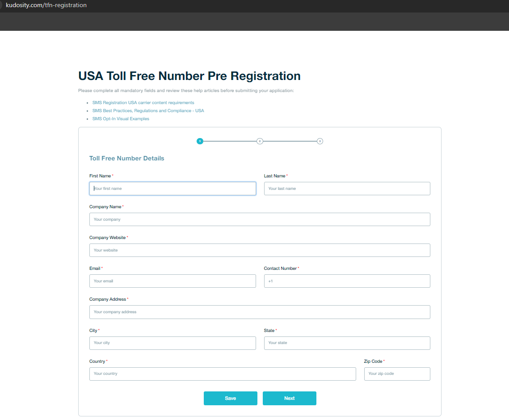The width and height of the screenshot is (509, 420).
Task: Jump to step 2 in progress bar
Action: click(260, 141)
